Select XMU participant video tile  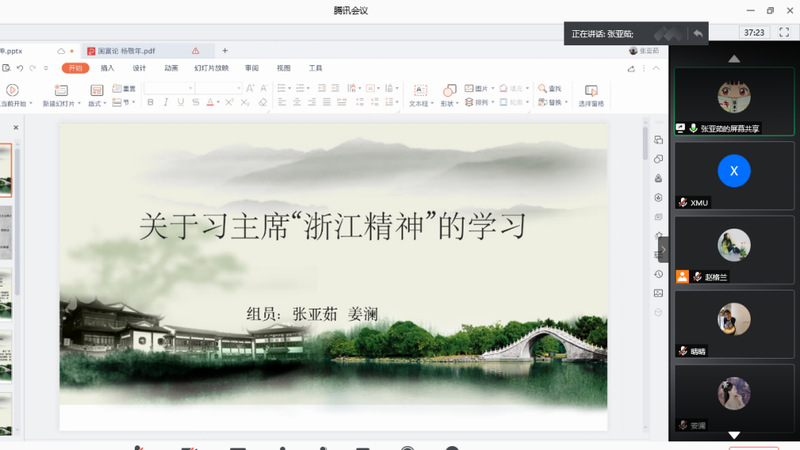(x=734, y=176)
